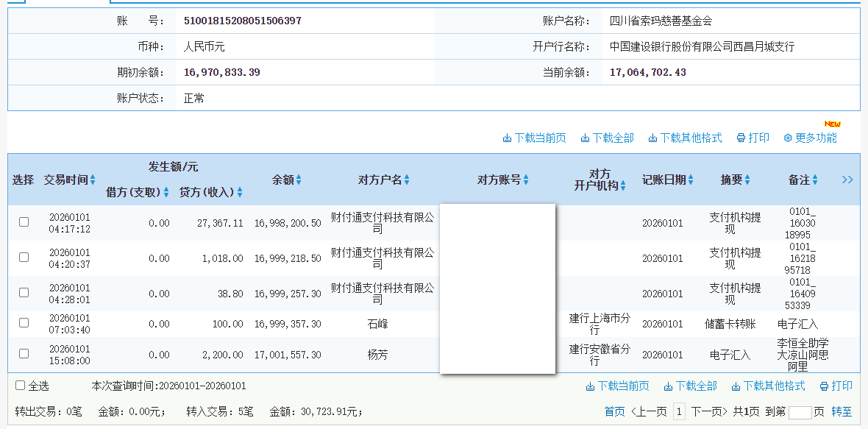Image resolution: width=868 pixels, height=429 pixels.
Task: Click the top 打印 printer icon
Action: pyautogui.click(x=741, y=138)
